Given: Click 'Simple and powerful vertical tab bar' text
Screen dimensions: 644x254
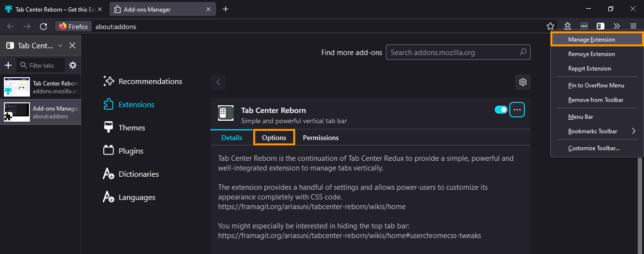Looking at the screenshot, I should coord(294,121).
